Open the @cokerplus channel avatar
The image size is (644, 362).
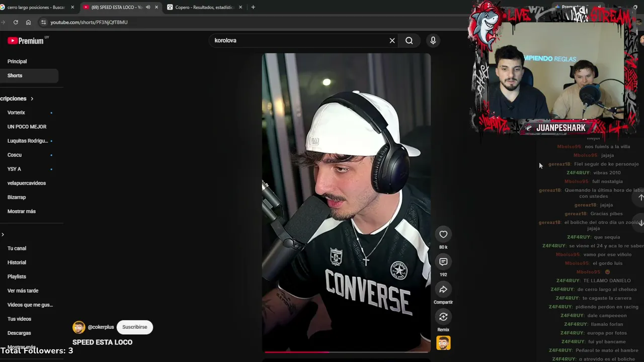(x=79, y=327)
